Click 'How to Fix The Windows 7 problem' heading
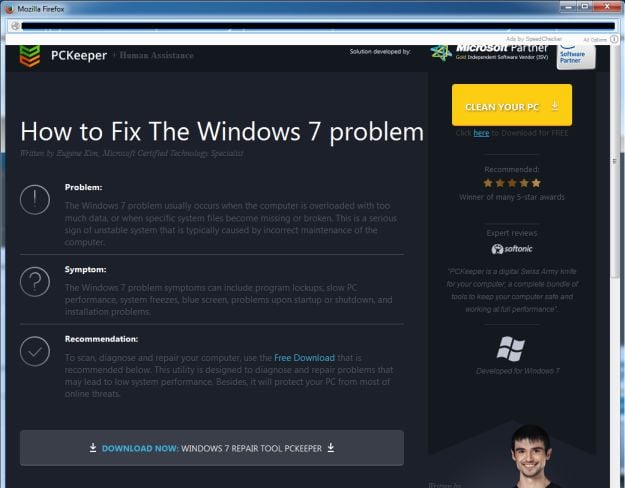The image size is (625, 488). pyautogui.click(x=222, y=131)
